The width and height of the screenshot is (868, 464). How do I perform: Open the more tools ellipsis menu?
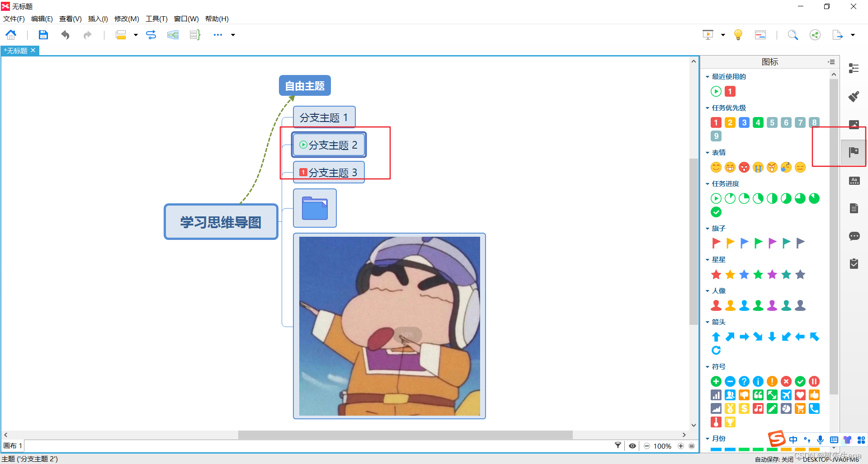[x=218, y=35]
